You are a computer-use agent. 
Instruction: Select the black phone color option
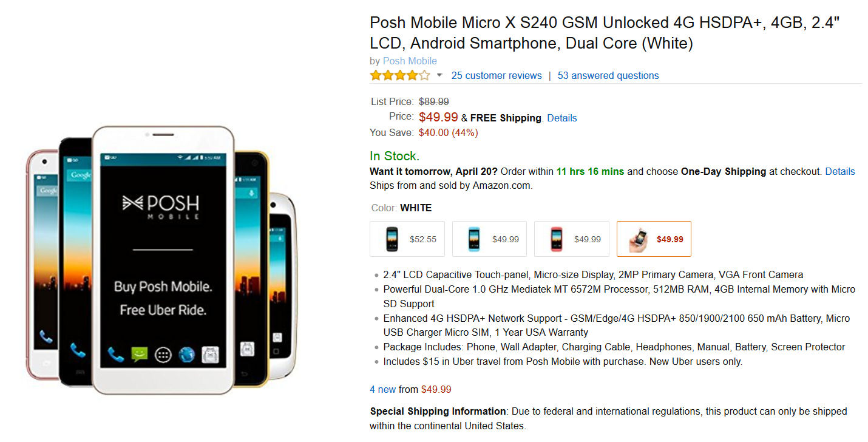tap(407, 239)
